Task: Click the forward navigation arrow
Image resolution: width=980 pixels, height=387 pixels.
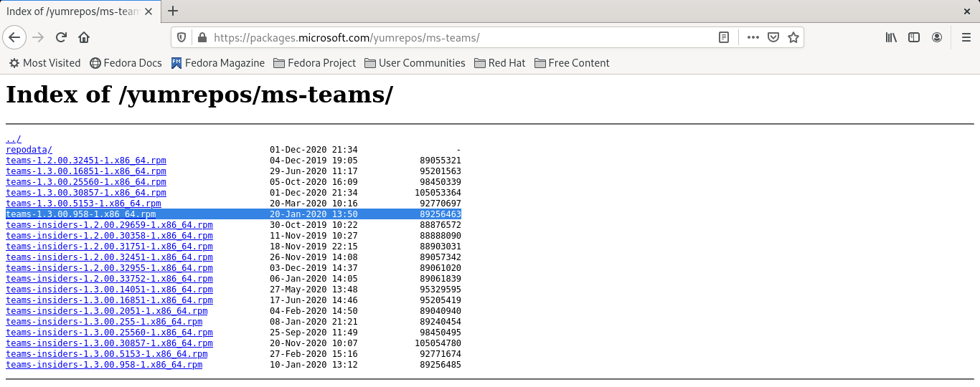Action: click(x=38, y=37)
